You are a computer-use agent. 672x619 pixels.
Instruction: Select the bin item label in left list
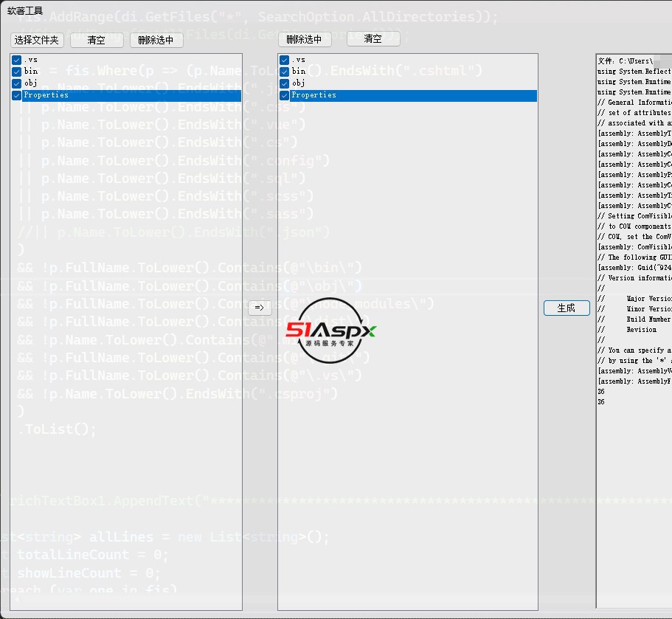click(31, 72)
